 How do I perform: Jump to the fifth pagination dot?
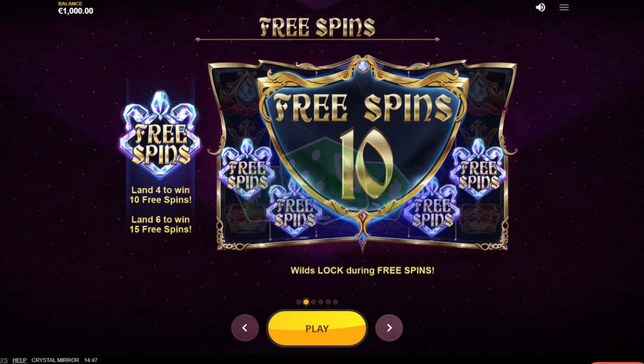[x=328, y=302]
